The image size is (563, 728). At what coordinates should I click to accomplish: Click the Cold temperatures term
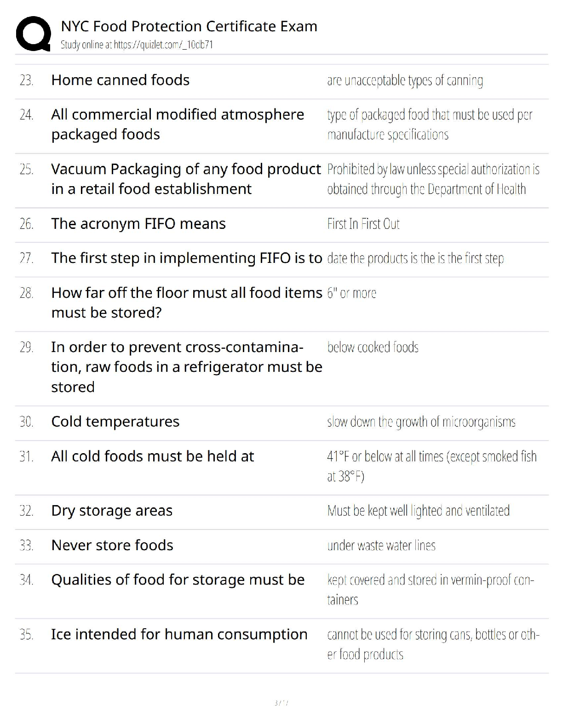115,421
